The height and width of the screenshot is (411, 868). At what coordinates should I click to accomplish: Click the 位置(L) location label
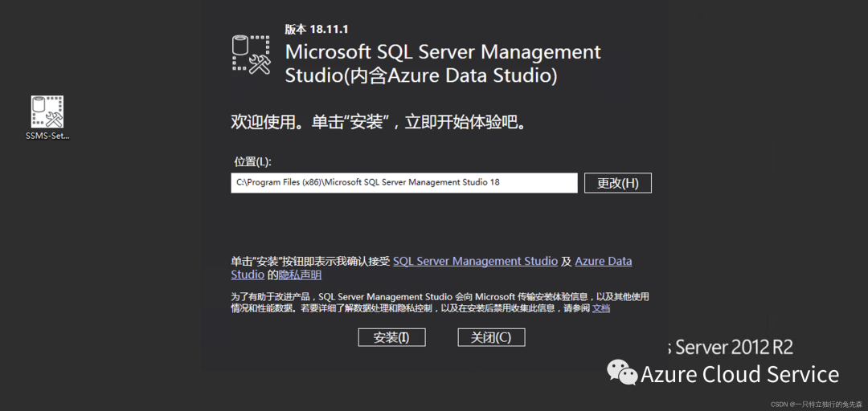click(253, 162)
